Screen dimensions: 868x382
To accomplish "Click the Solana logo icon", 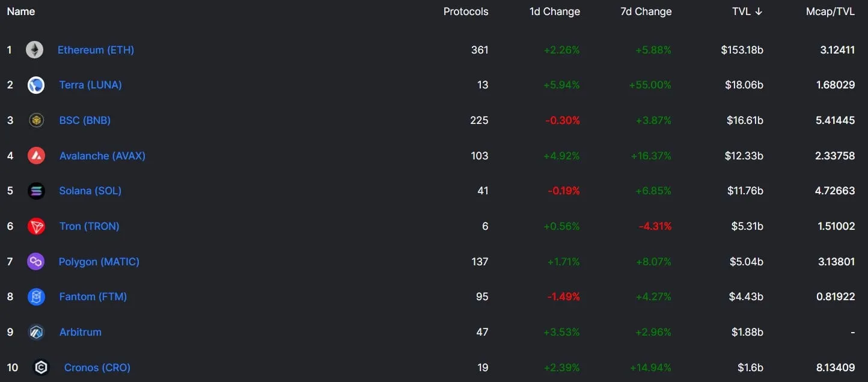I will tap(37, 191).
